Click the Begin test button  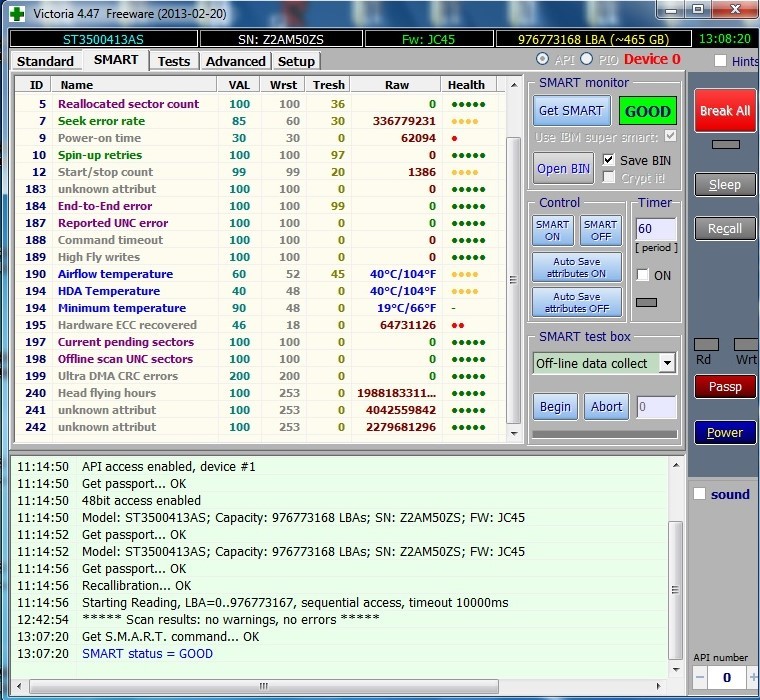pos(555,407)
